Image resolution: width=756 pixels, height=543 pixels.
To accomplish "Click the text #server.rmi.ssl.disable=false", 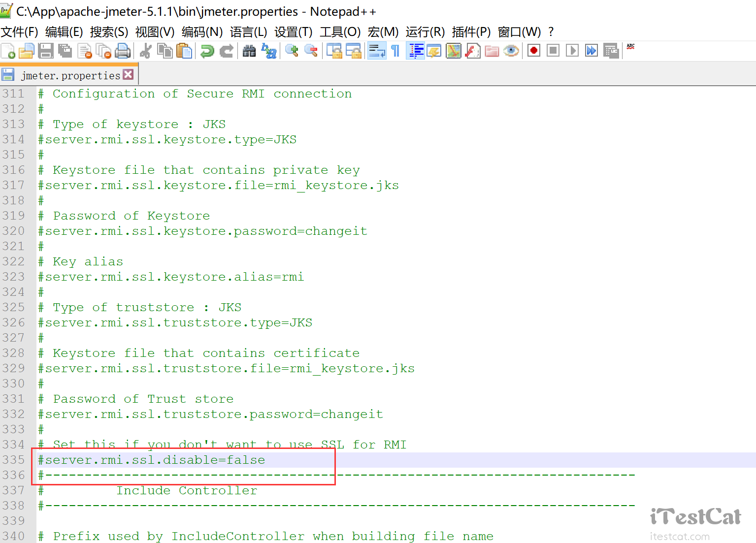I will 152,460.
